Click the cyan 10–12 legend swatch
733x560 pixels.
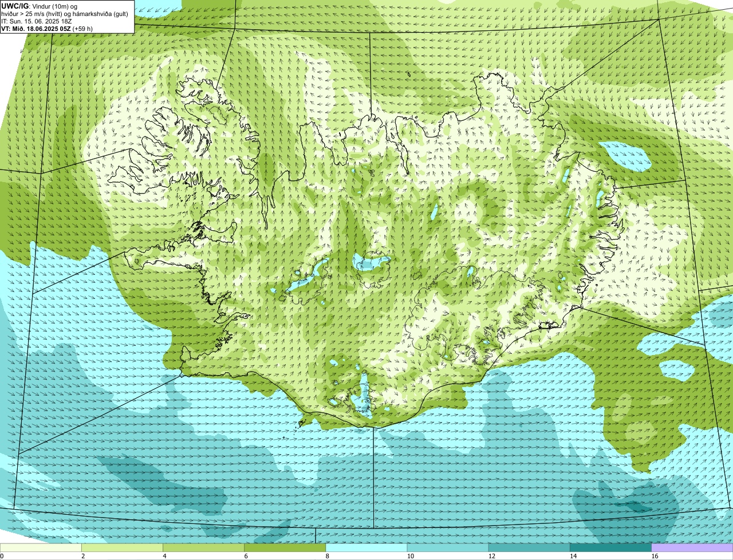pyautogui.click(x=448, y=548)
